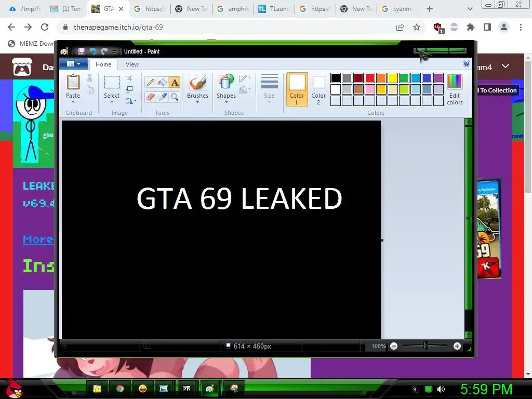Switch to the TLauncher browser tab
The height and width of the screenshot is (399, 532).
(x=274, y=9)
